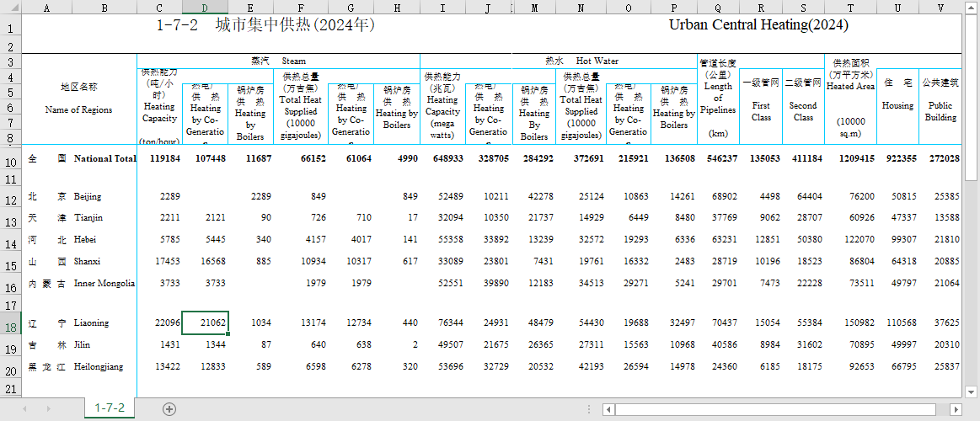Select 'Housing' header cell

897,106
